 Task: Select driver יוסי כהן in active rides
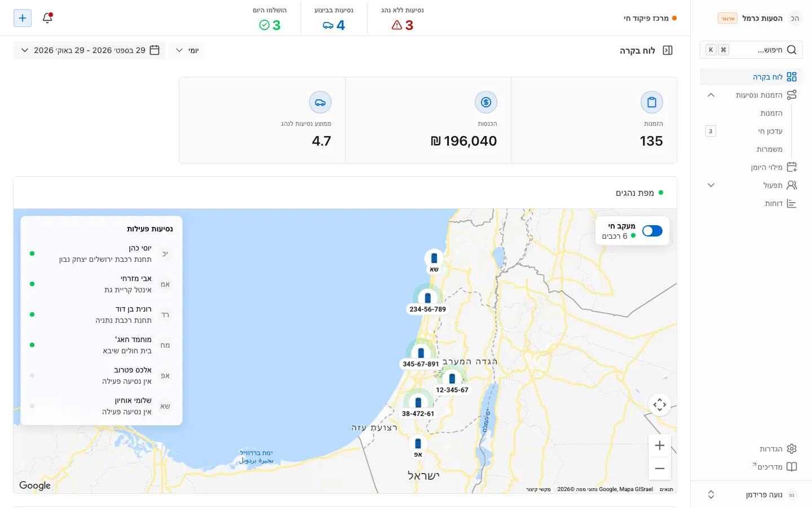coord(101,253)
